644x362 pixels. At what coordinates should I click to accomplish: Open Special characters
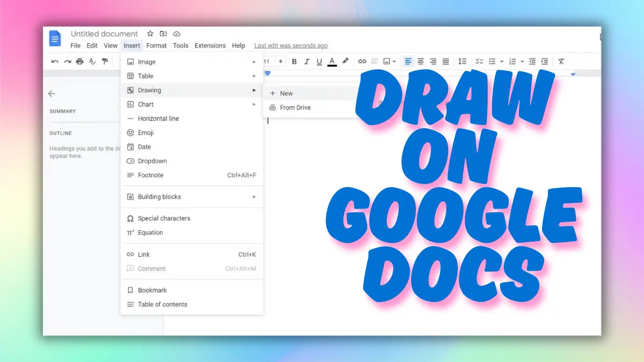tap(192, 218)
